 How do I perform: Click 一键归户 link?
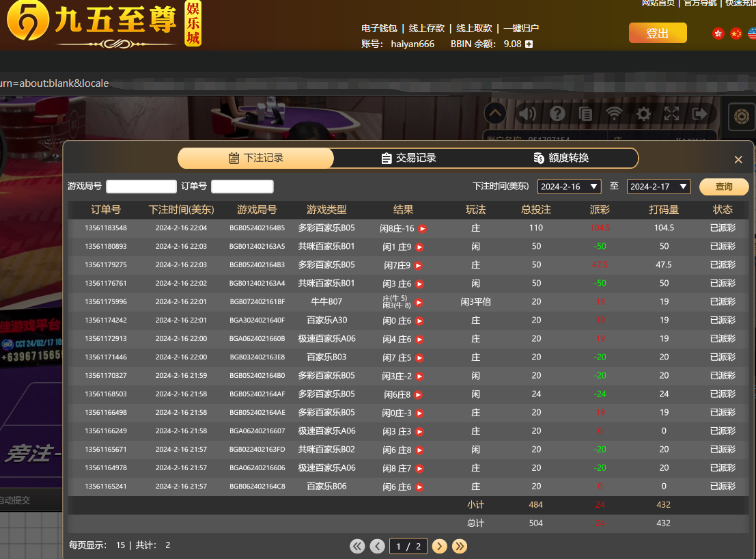coord(521,28)
